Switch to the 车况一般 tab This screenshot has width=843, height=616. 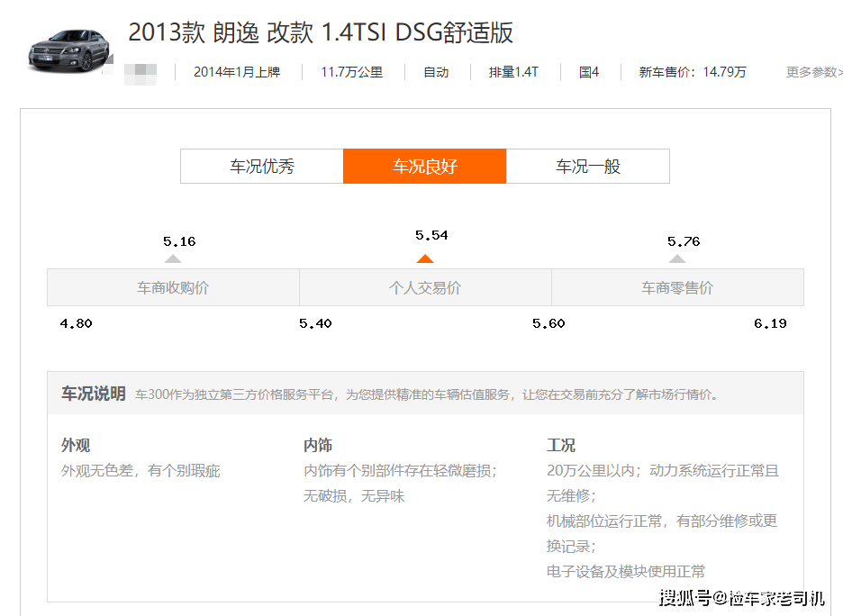coord(588,167)
